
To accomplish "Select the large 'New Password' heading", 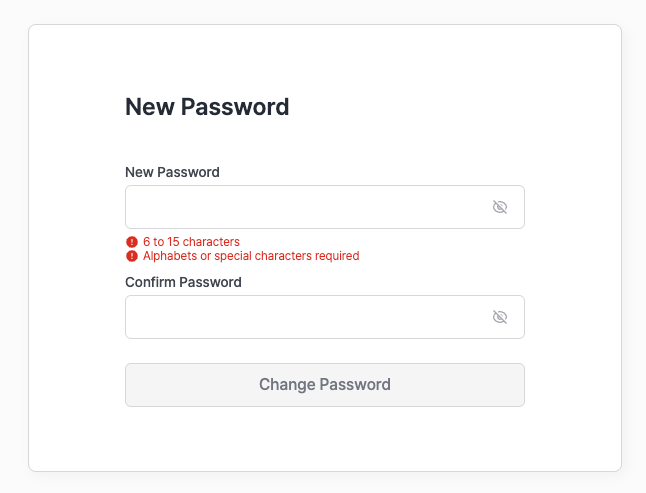I will [x=207, y=107].
